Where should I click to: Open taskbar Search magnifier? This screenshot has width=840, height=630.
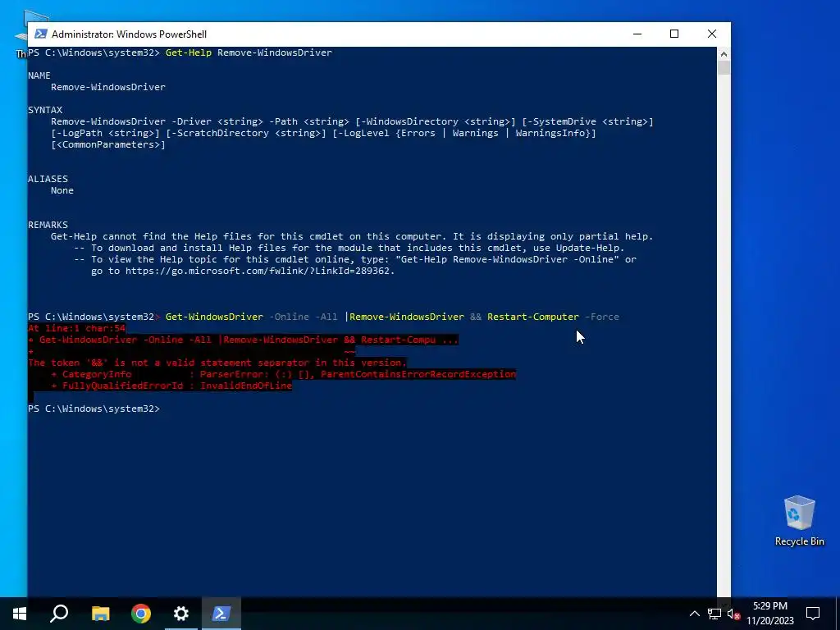59,614
